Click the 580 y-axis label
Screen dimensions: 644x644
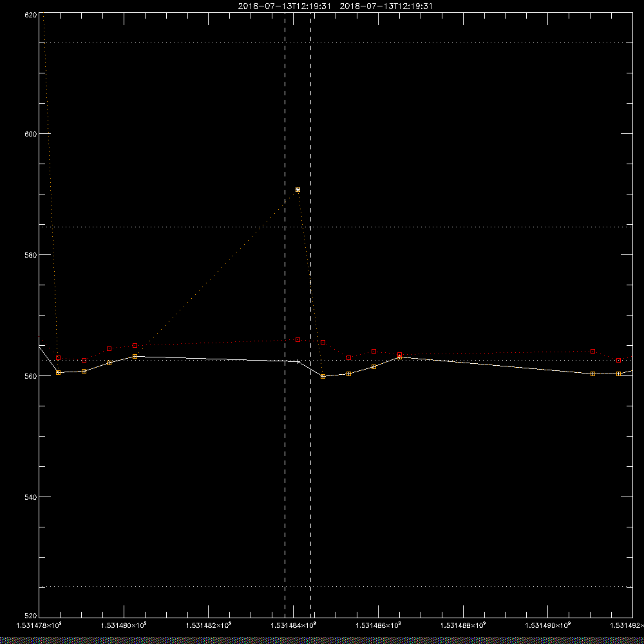coord(32,254)
